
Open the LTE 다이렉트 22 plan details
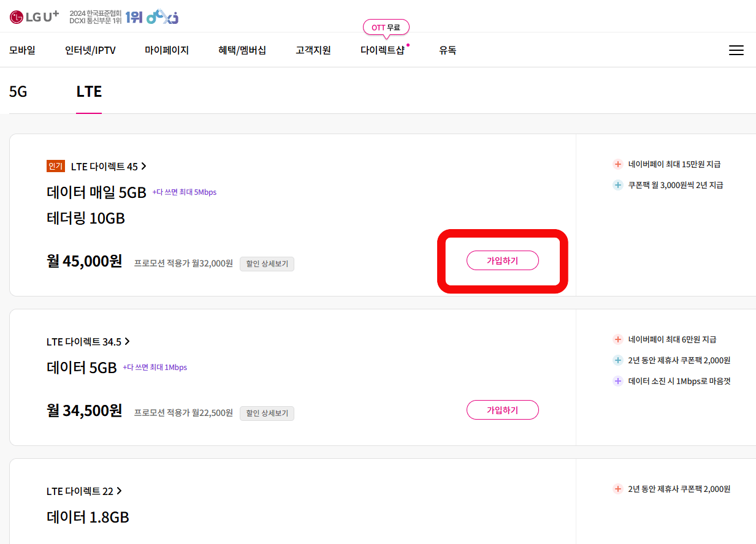click(x=84, y=491)
